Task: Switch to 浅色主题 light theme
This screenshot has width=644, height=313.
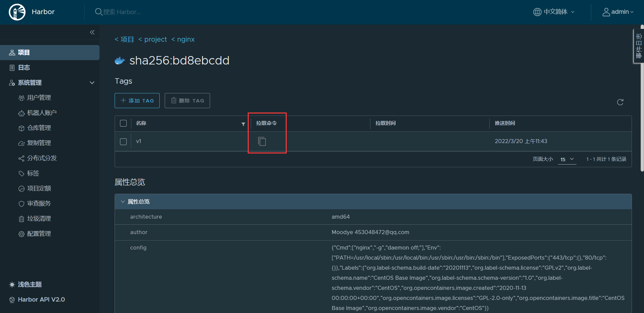Action: tap(30, 284)
